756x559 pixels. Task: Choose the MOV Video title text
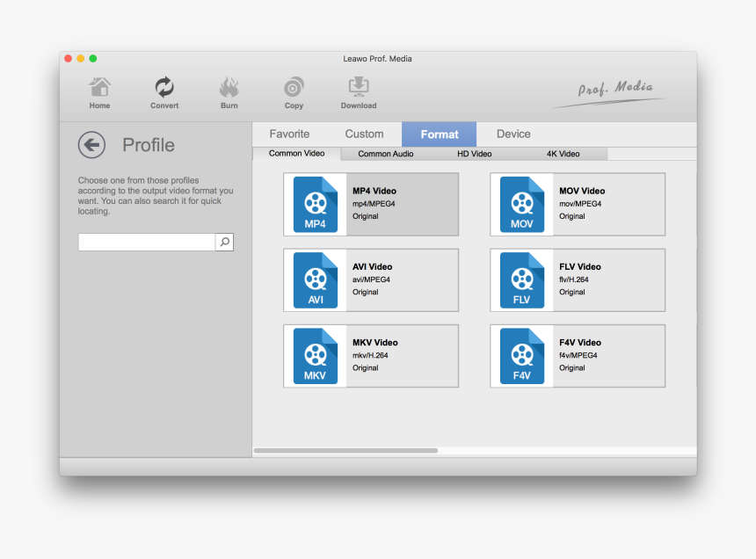[x=582, y=191]
